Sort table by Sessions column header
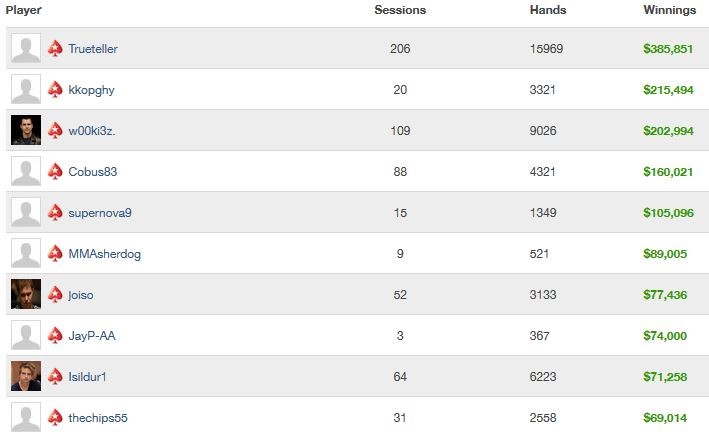This screenshot has height=436, width=709. pos(400,10)
